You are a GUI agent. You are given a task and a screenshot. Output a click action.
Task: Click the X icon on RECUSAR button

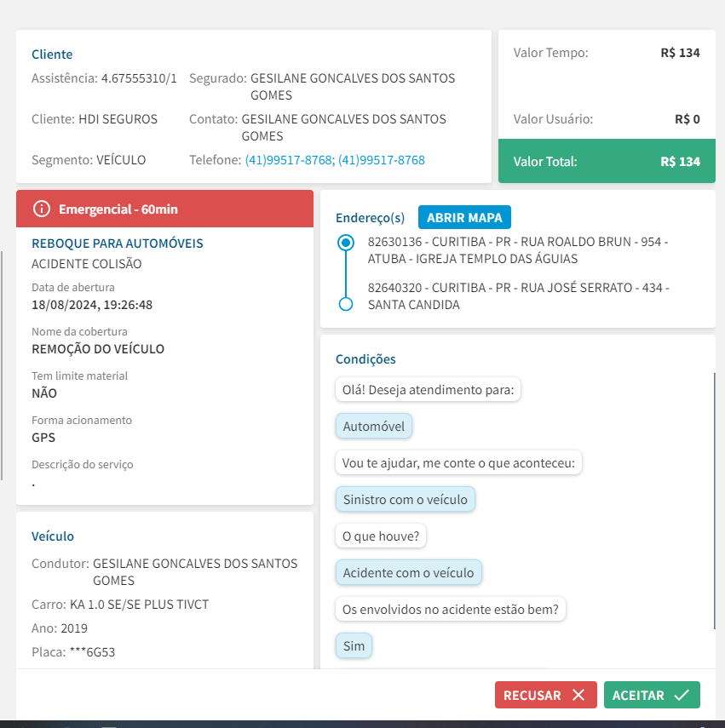pos(578,695)
